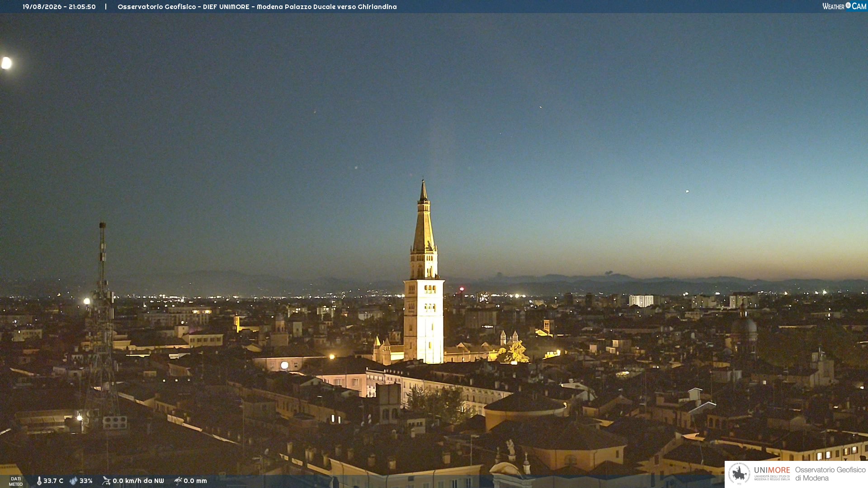Select the 0.0 km/h da NW wind reading

pyautogui.click(x=138, y=481)
